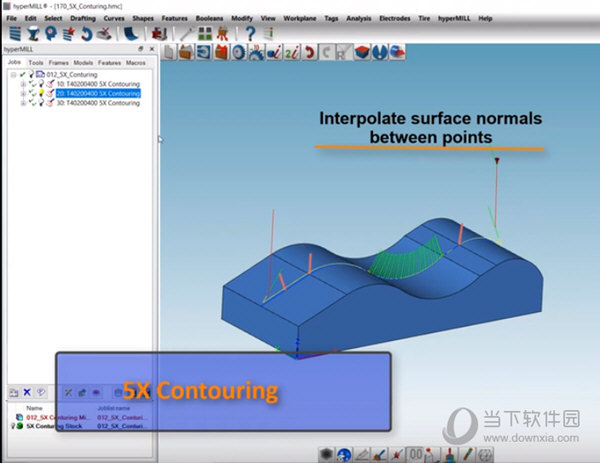Click the blue circular arrow update icon
Viewport: 600px width, 463px height.
coord(86,34)
